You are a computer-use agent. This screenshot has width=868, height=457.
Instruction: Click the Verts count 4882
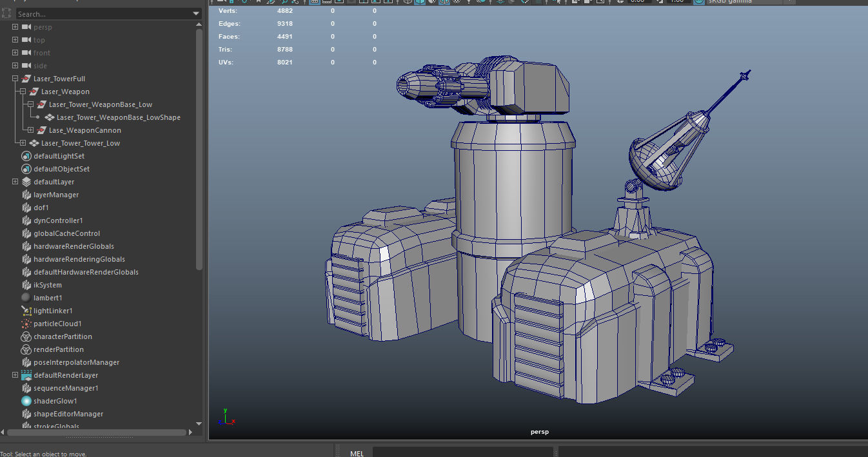pos(285,11)
